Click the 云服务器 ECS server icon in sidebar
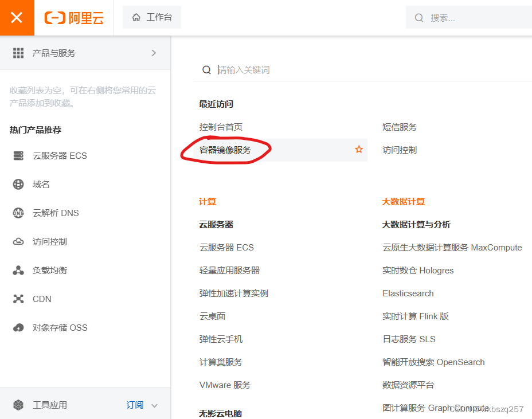Screen dimensions: 532x419 [18, 156]
